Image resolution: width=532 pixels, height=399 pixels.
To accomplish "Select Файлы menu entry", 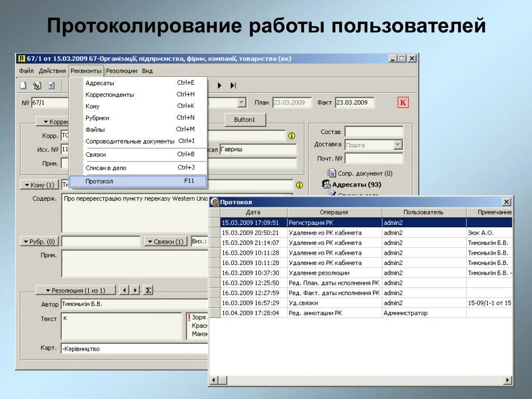I will click(138, 129).
